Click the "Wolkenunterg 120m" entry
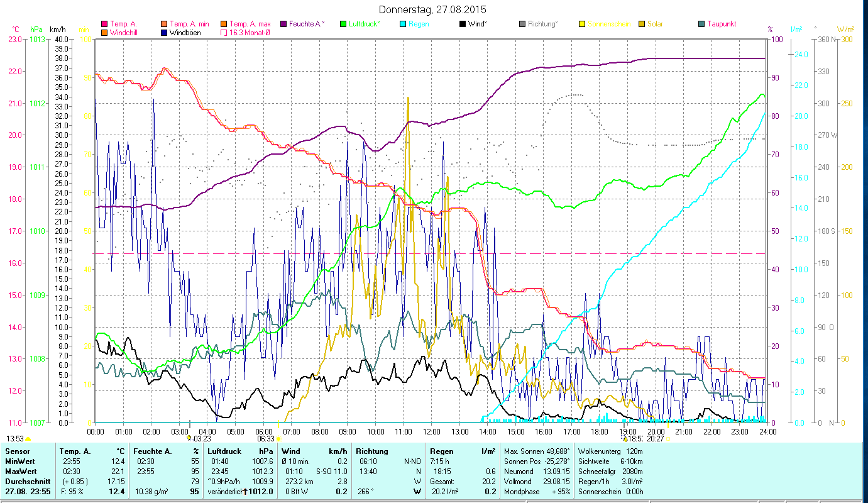Image resolution: width=868 pixels, height=503 pixels. coord(610,451)
